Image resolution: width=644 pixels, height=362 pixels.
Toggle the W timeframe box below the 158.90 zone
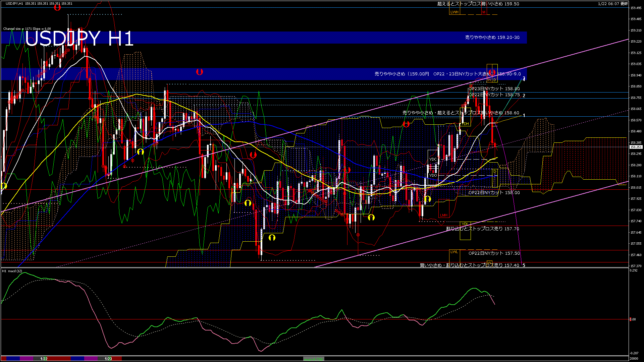click(489, 80)
